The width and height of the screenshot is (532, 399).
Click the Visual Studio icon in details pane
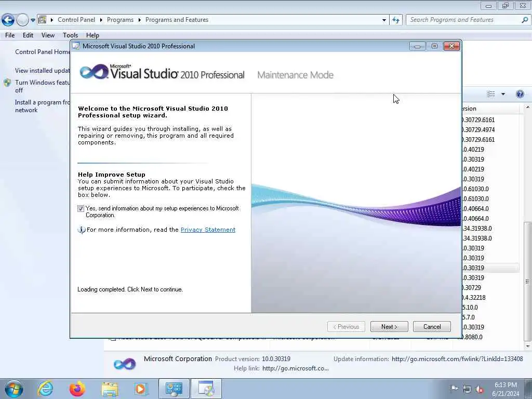(x=125, y=364)
